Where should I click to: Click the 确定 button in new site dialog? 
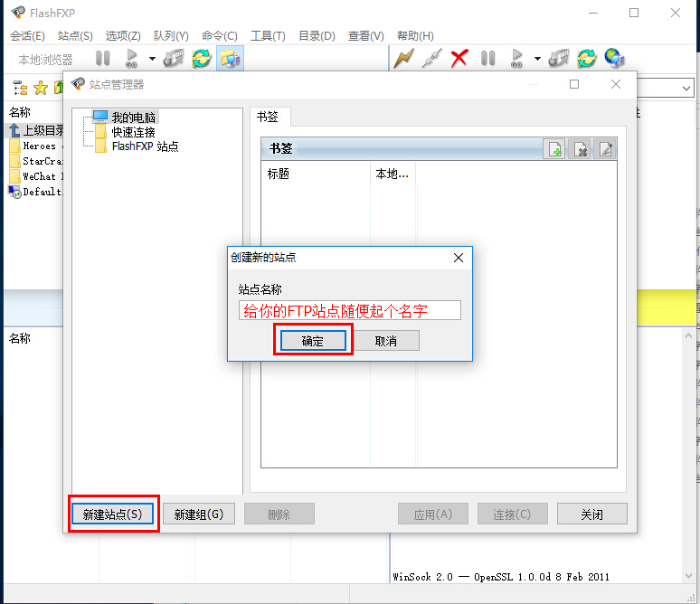[313, 341]
